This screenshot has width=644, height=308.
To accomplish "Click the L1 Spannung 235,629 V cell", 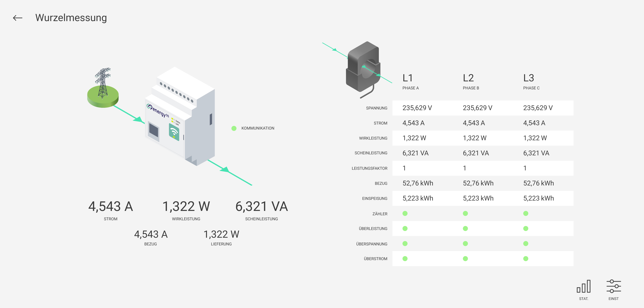I will (x=417, y=108).
